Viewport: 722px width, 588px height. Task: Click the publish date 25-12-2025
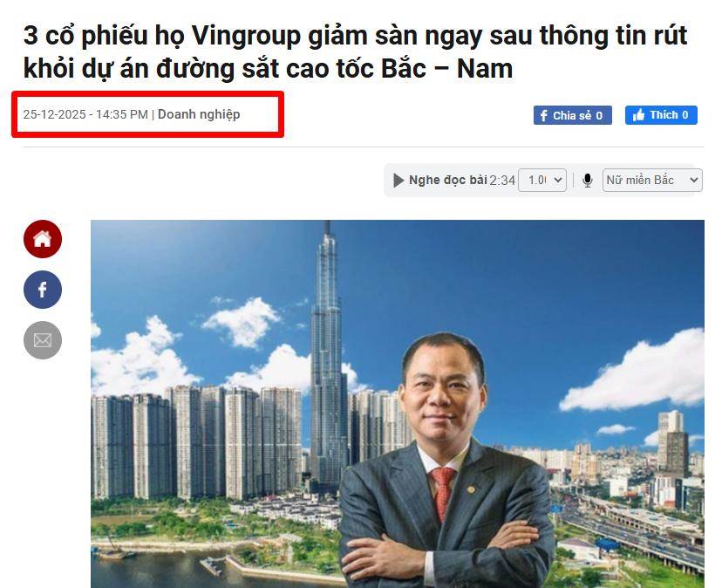pos(55,114)
